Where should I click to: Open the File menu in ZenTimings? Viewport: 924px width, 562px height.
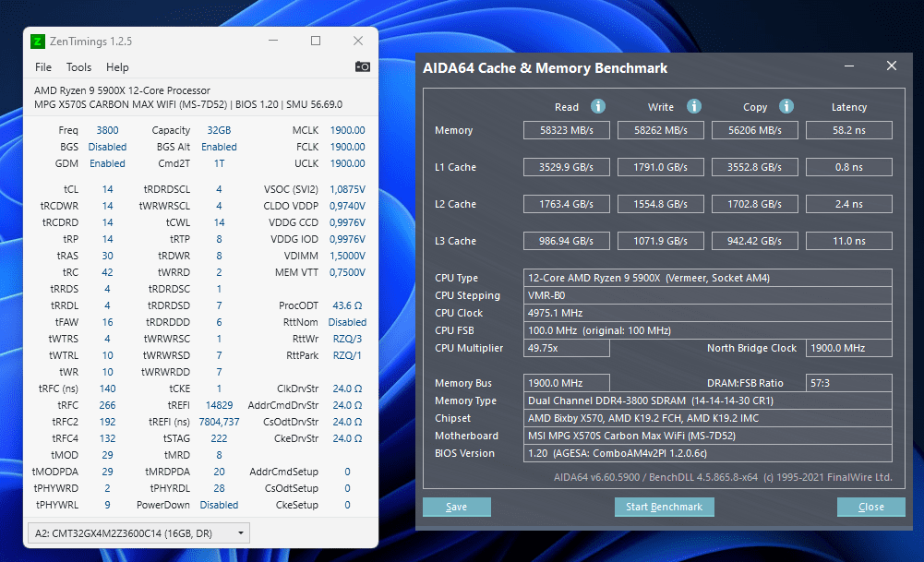43,67
